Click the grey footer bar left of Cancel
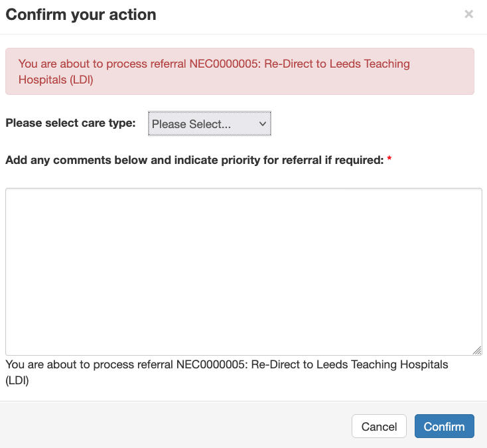 [173, 426]
